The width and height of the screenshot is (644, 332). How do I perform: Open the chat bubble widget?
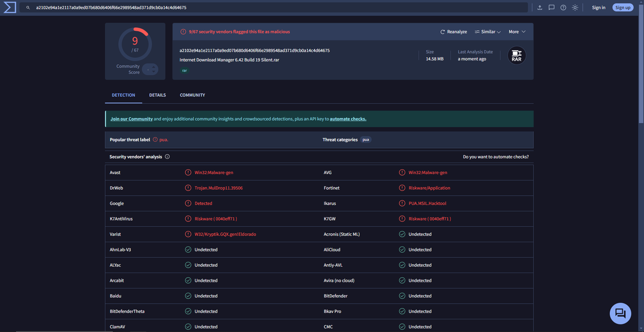pyautogui.click(x=620, y=313)
